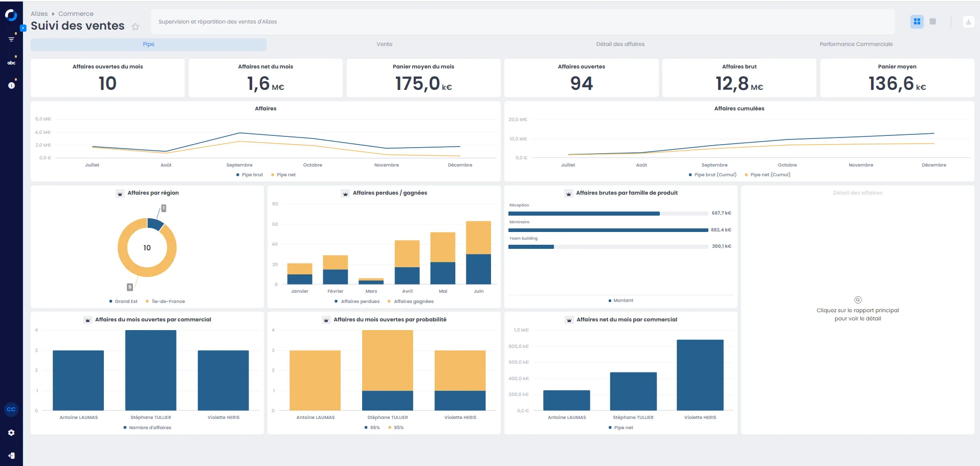The height and width of the screenshot is (466, 980).
Task: Click the app logo in the sidebar
Action: (x=11, y=15)
